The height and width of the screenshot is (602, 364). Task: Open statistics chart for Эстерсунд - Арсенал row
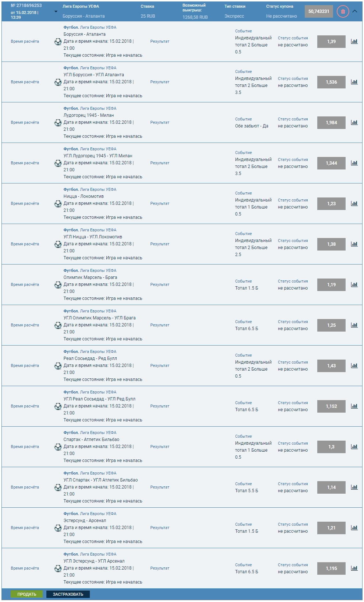[354, 528]
